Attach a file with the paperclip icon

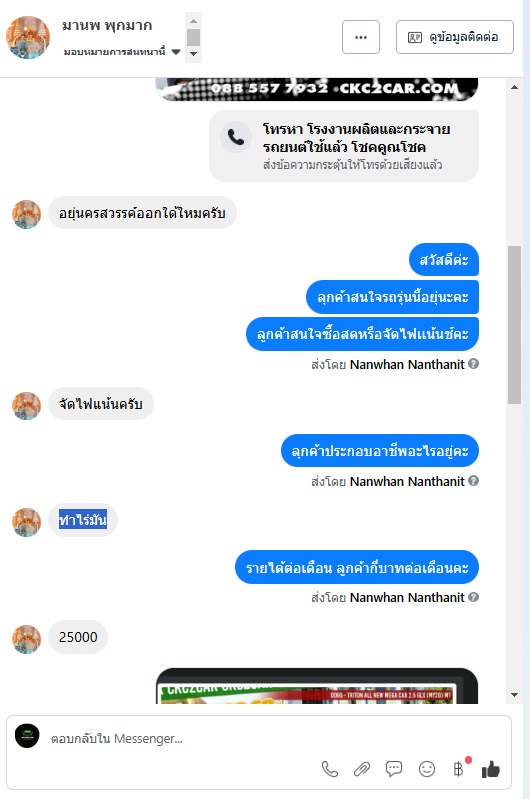(x=362, y=768)
